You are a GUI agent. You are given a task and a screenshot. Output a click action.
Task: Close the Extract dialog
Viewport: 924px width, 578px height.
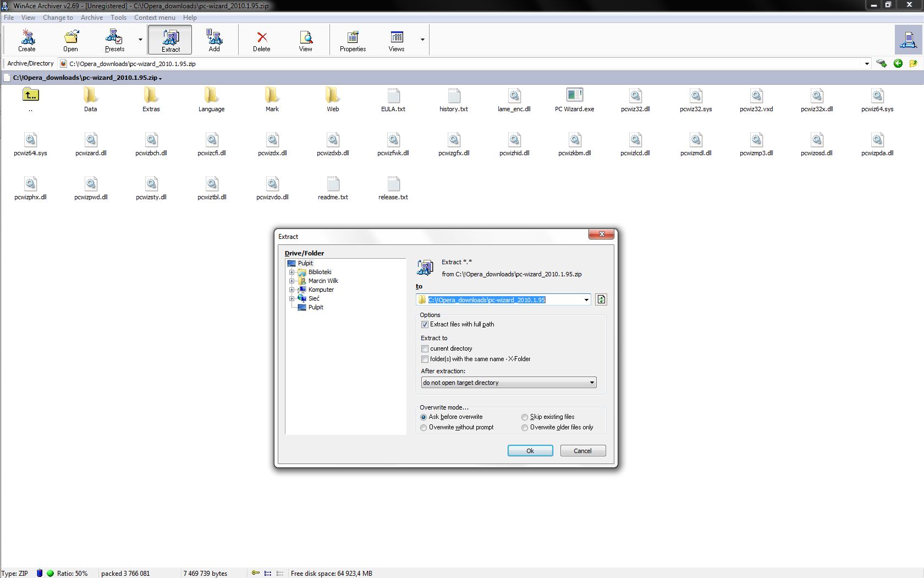click(602, 235)
